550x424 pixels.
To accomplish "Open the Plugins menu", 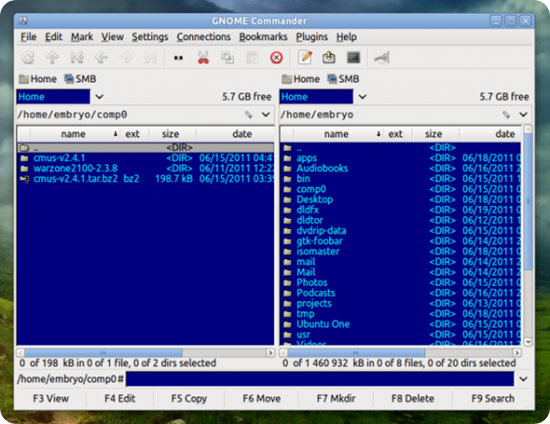I will coord(312,37).
